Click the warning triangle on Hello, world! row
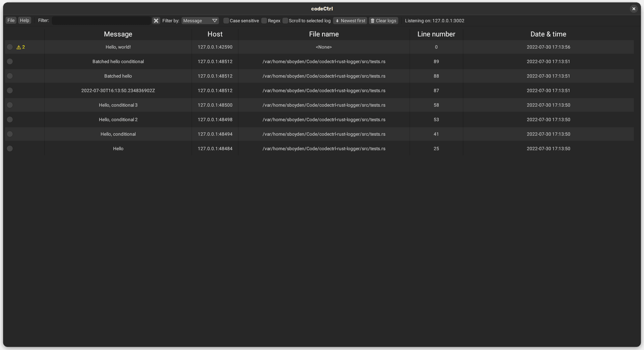Viewport: 644px width, 350px height. [x=18, y=47]
